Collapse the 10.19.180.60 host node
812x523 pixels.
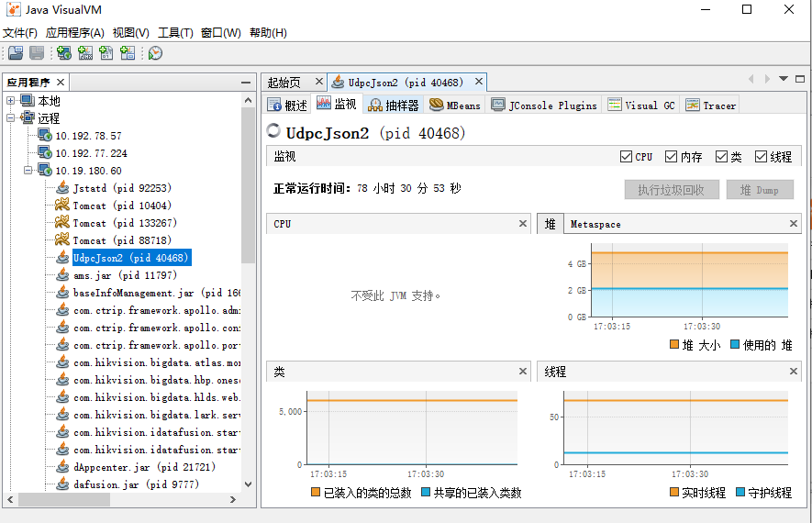pyautogui.click(x=28, y=171)
